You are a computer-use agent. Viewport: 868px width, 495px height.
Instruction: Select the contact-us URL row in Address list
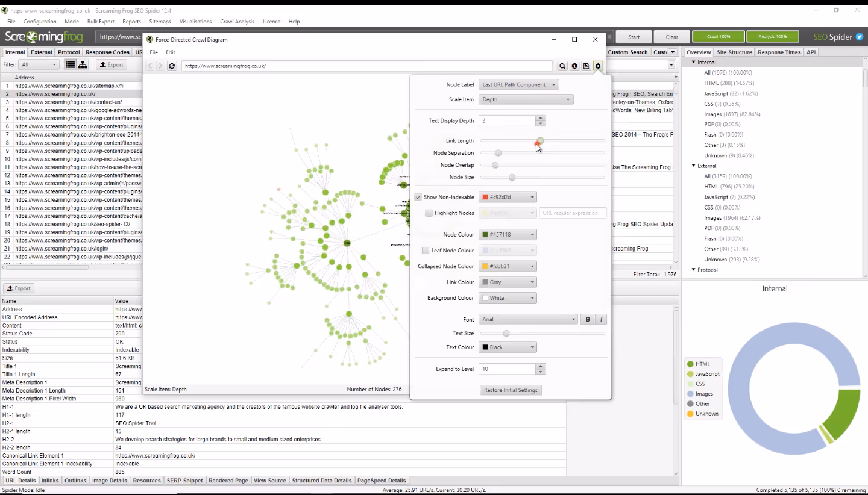click(71, 102)
